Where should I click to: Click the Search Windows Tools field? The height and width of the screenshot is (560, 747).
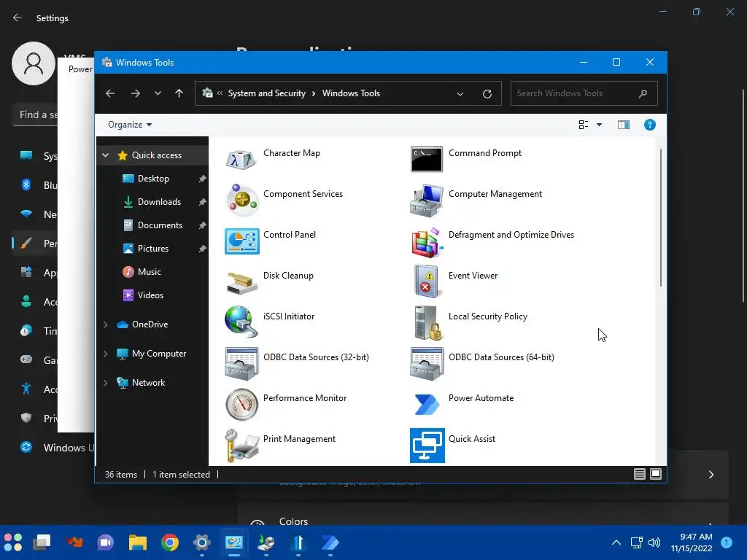tap(584, 93)
